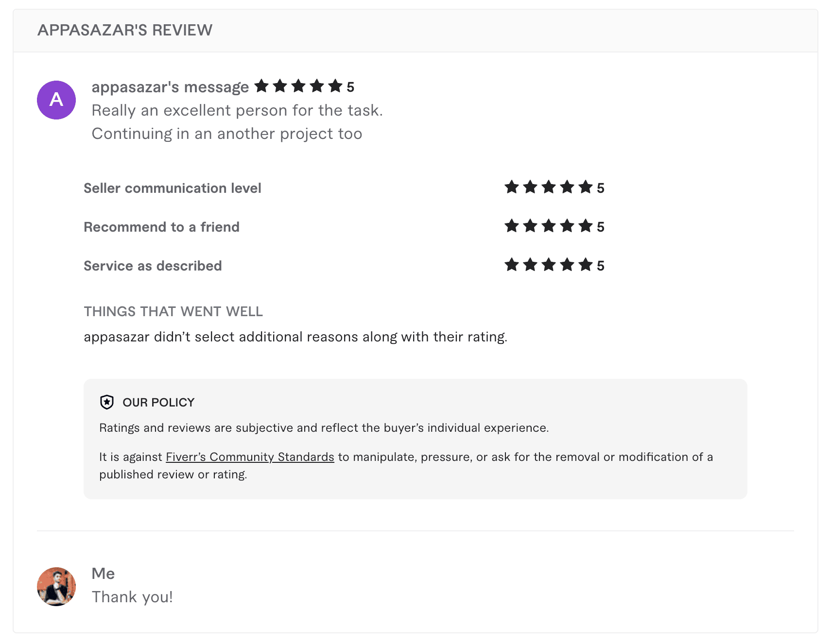Screen dimensions: 832x644
Task: Click the first star in appasazar's message rating
Action: click(262, 85)
